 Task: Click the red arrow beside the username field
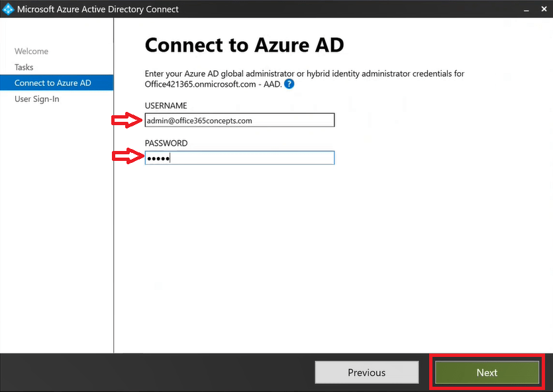click(x=126, y=120)
